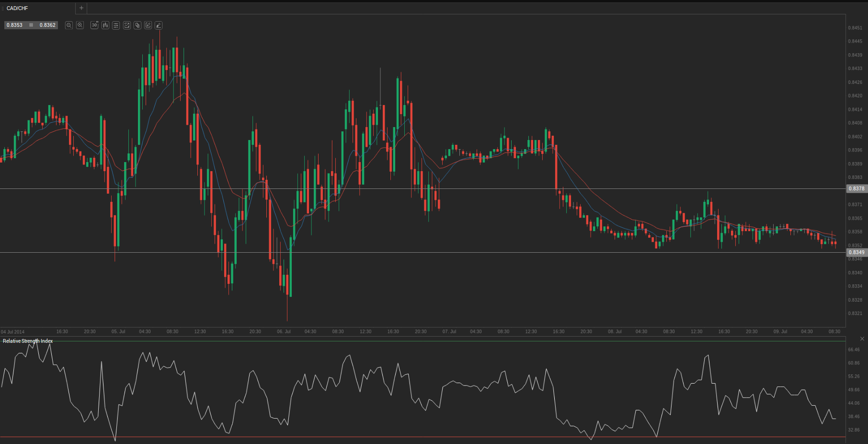Click the 07. Jul date marker

coord(449,331)
